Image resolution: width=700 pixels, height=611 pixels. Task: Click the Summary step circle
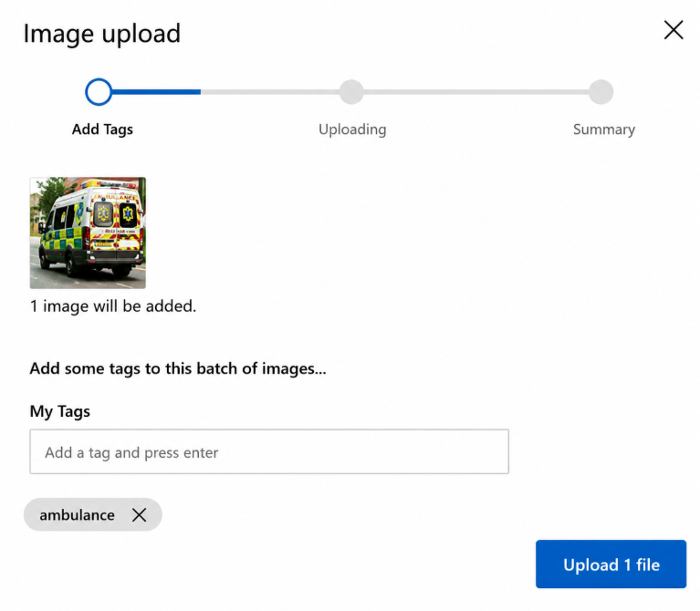pyautogui.click(x=601, y=92)
